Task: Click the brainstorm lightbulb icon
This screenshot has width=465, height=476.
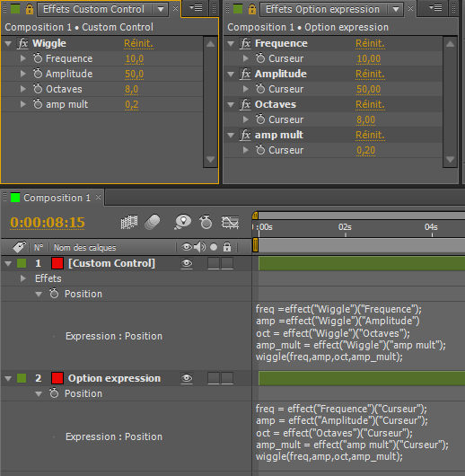Action: 183,222
